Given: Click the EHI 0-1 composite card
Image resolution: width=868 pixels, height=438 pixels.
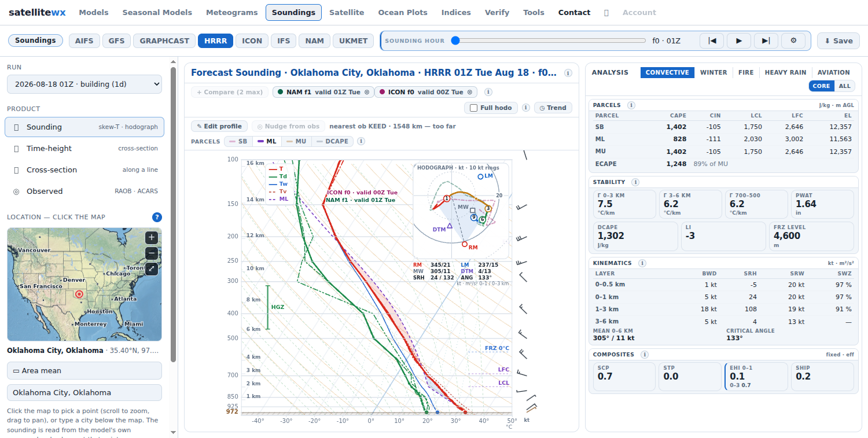Looking at the screenshot, I should point(756,376).
